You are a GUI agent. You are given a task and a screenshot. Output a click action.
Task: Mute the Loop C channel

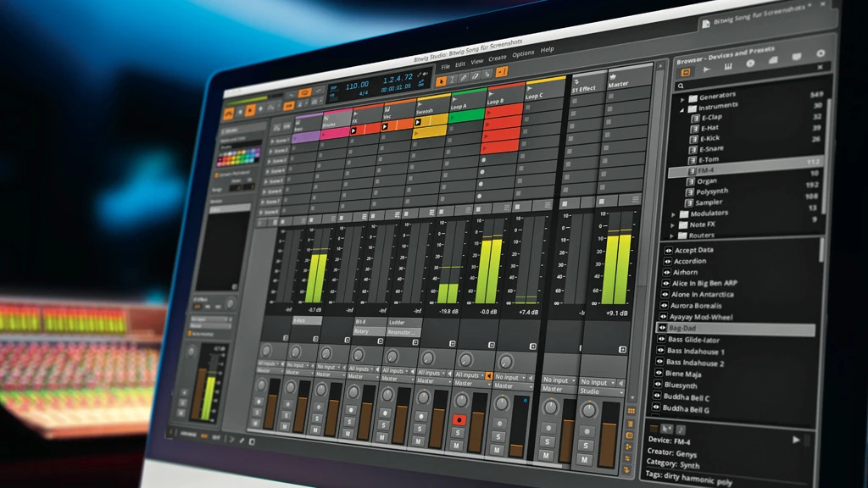coord(497,450)
